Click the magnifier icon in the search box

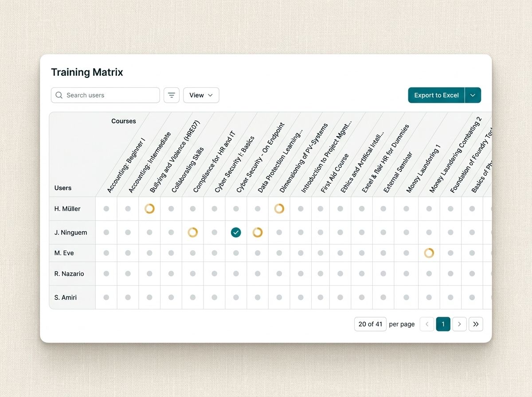click(x=59, y=95)
